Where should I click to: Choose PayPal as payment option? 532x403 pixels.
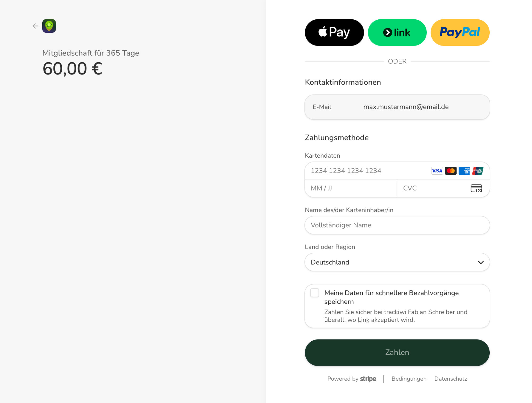(460, 32)
